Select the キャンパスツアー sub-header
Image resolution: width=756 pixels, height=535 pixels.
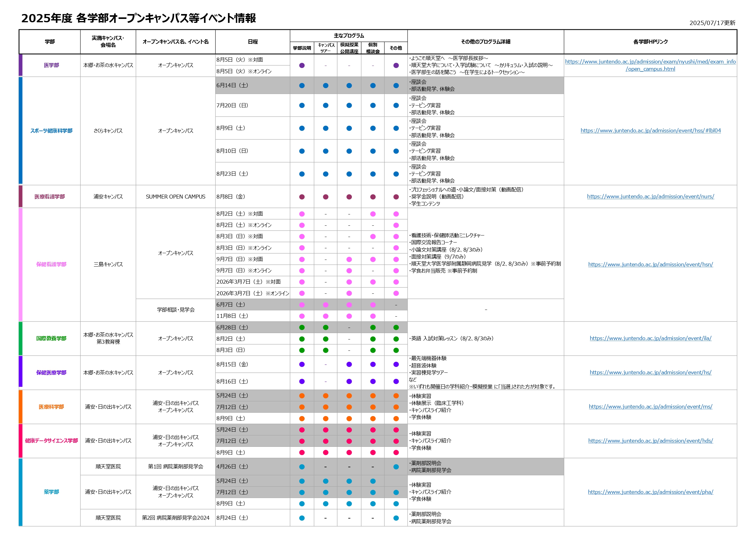[326, 48]
